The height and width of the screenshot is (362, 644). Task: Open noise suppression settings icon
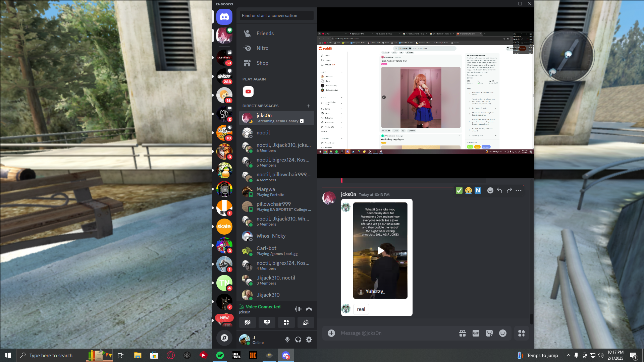(x=298, y=309)
